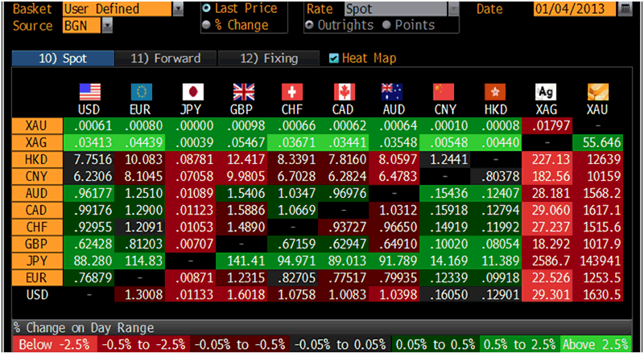The image size is (644, 353).
Task: Select the Australian flag AUD icon
Action: (x=394, y=90)
